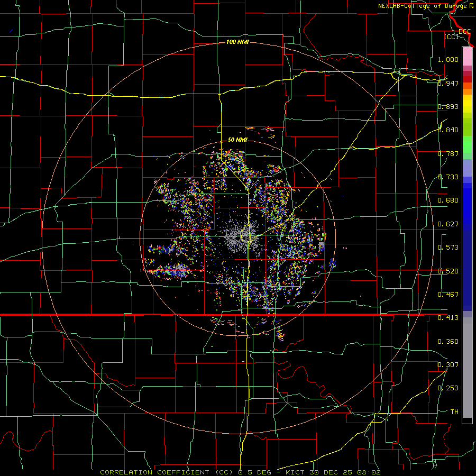The width and height of the screenshot is (476, 476).
Task: Click the 30 DEC 25 date in caption
Action: pyautogui.click(x=331, y=472)
